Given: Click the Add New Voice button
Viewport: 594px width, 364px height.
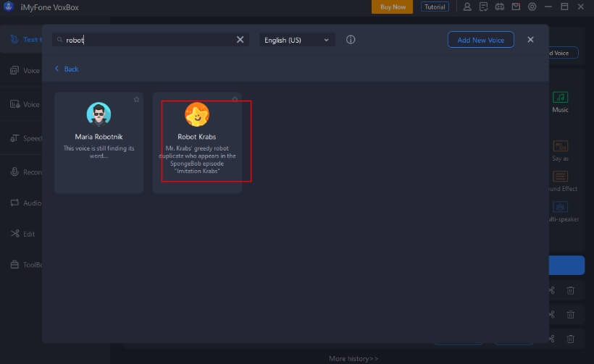Looking at the screenshot, I should (x=481, y=40).
